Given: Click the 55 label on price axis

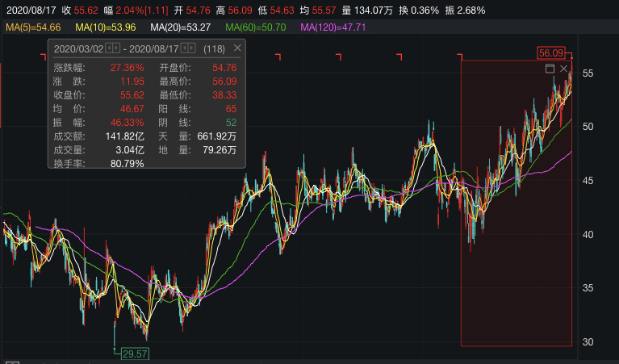Looking at the screenshot, I should (x=588, y=73).
